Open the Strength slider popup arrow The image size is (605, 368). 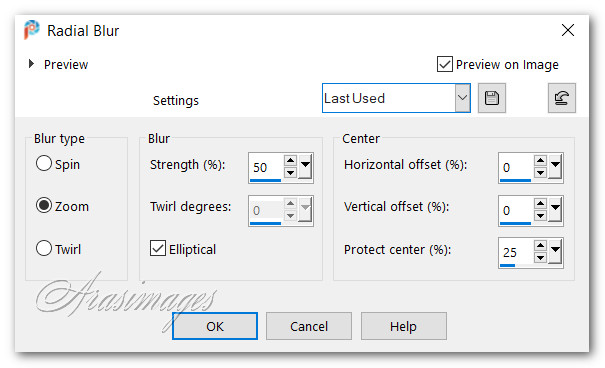click(305, 166)
